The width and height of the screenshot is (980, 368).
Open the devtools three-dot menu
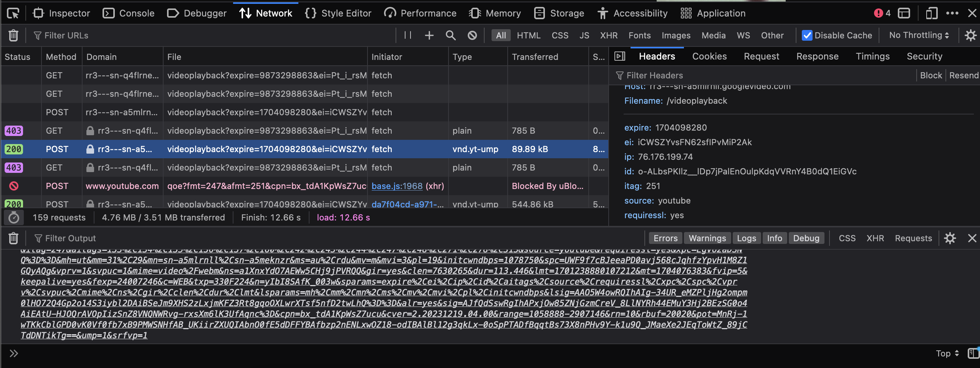point(952,13)
